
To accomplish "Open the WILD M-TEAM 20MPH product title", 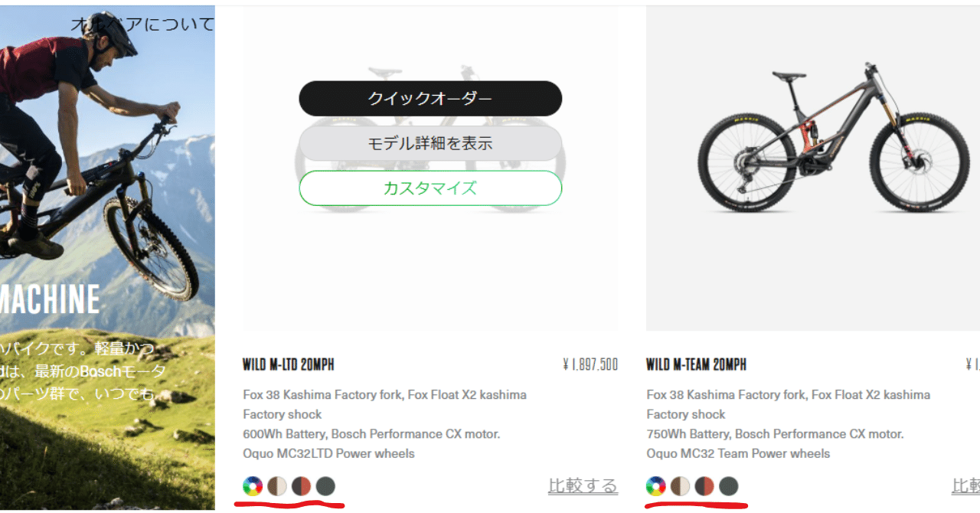I will [x=697, y=364].
